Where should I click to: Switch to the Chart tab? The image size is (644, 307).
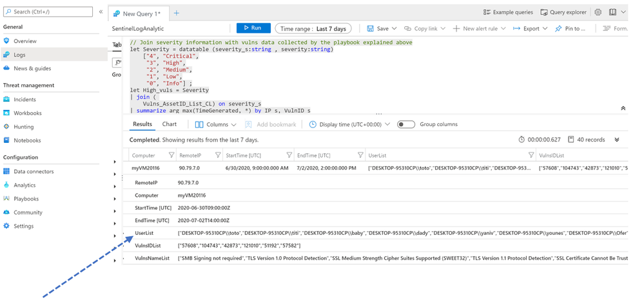point(169,124)
